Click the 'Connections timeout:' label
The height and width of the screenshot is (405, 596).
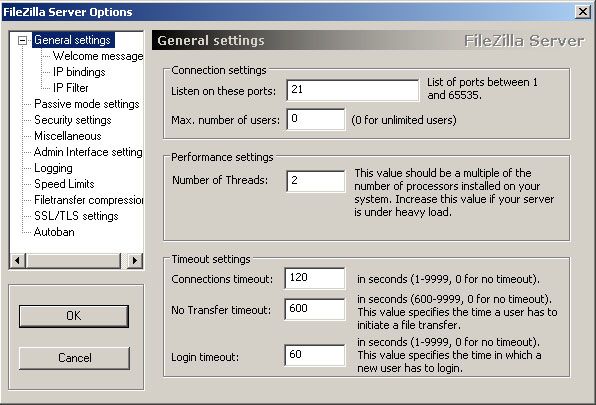pos(222,279)
